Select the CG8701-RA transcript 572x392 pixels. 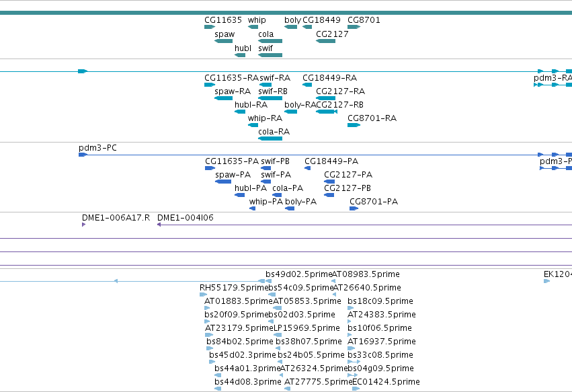(x=354, y=125)
